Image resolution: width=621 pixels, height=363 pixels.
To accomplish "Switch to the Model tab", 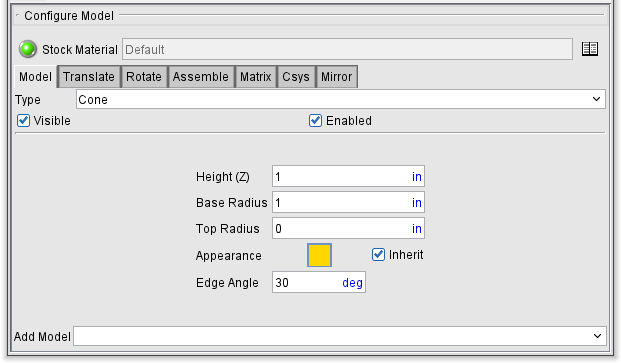I will [x=35, y=76].
